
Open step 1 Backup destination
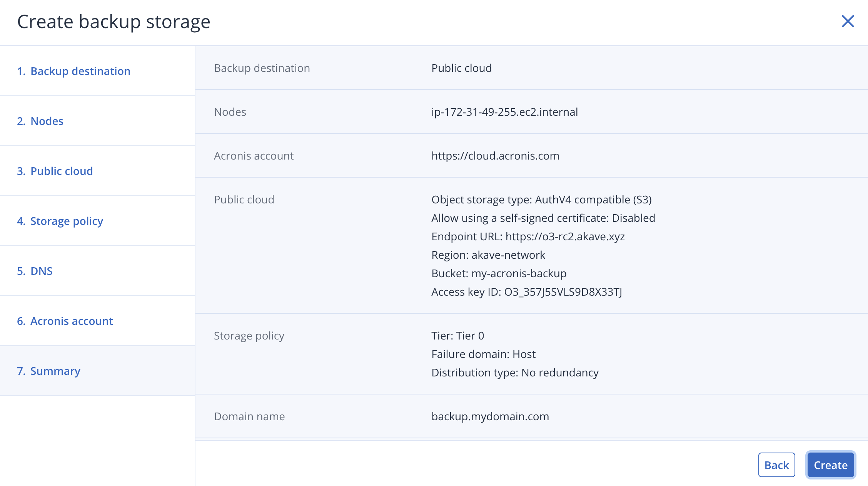point(80,71)
